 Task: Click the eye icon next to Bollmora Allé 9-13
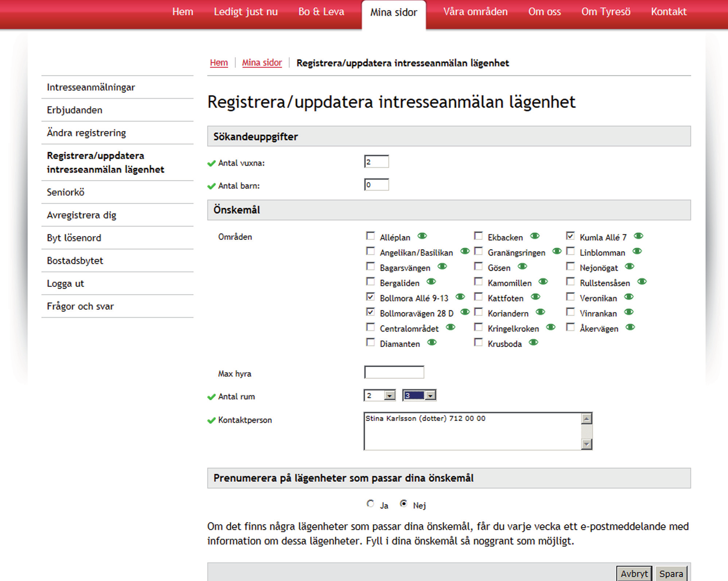(460, 297)
